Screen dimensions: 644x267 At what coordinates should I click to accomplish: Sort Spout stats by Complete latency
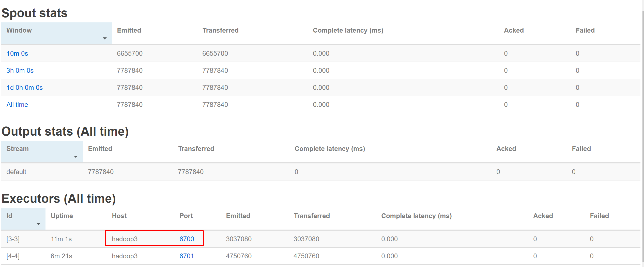(x=348, y=30)
